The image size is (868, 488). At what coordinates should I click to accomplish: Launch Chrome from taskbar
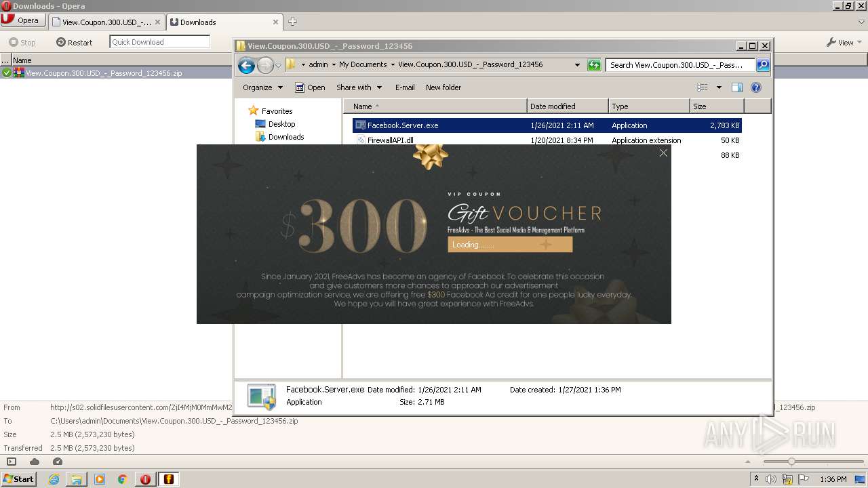coord(123,479)
